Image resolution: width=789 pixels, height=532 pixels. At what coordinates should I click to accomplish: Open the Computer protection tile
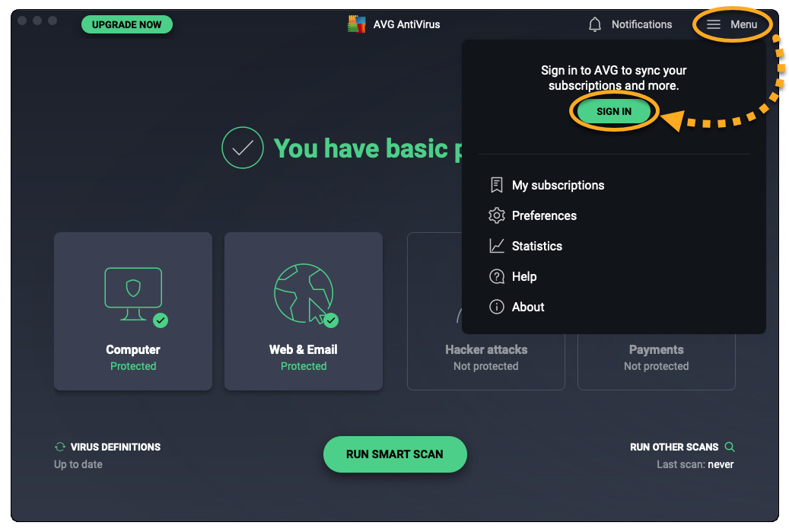(133, 311)
